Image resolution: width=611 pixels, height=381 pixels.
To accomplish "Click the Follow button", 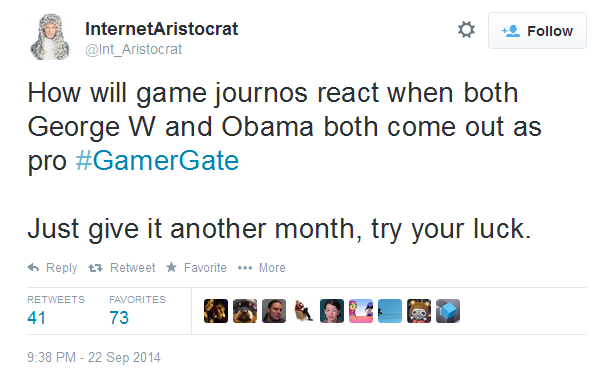I will [x=537, y=31].
